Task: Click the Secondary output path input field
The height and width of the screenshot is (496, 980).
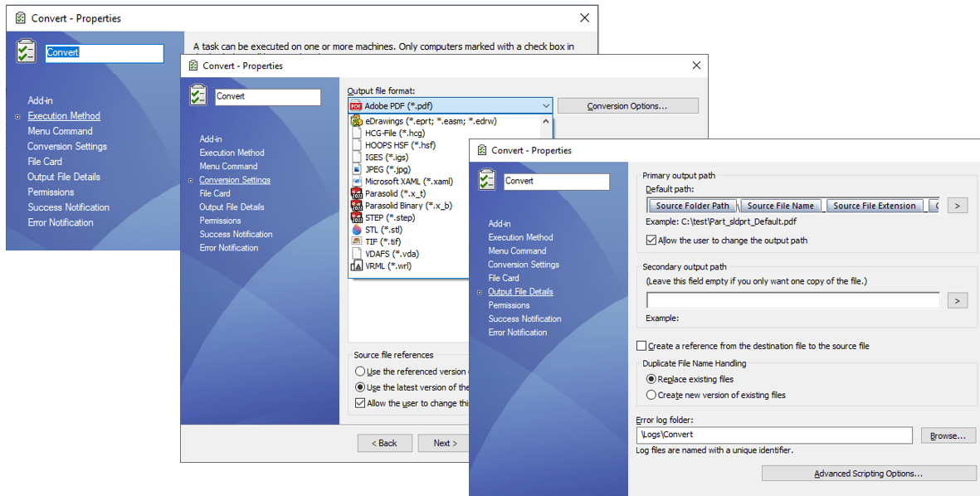Action: tap(793, 301)
